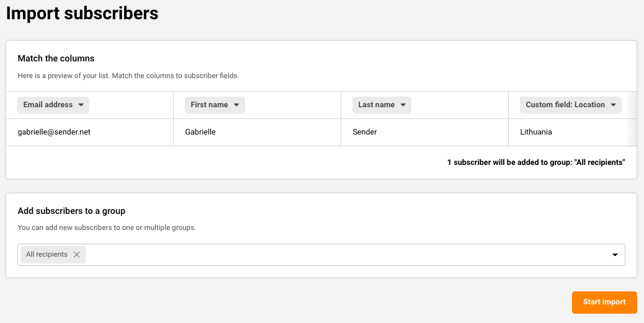Click the list preview description text
Image resolution: width=644 pixels, height=323 pixels.
tap(128, 76)
